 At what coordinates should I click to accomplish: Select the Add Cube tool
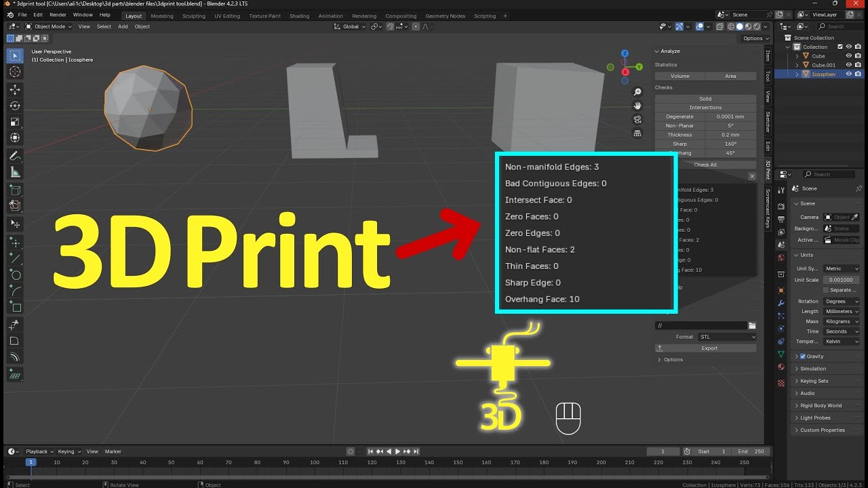pyautogui.click(x=15, y=190)
